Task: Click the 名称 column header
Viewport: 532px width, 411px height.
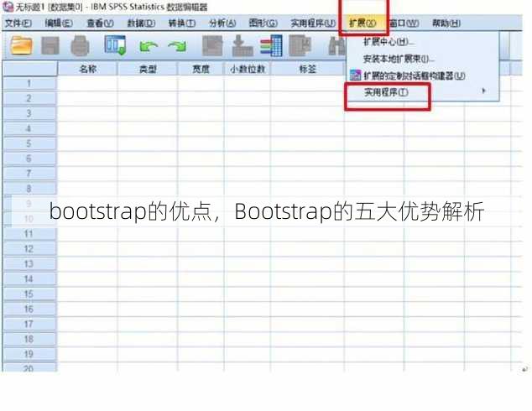Action: (x=87, y=69)
